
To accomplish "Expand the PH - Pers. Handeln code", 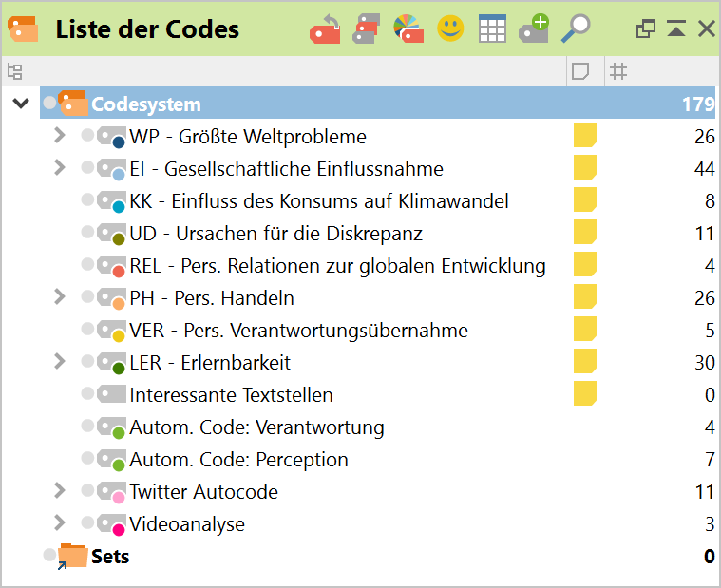I will (x=60, y=297).
